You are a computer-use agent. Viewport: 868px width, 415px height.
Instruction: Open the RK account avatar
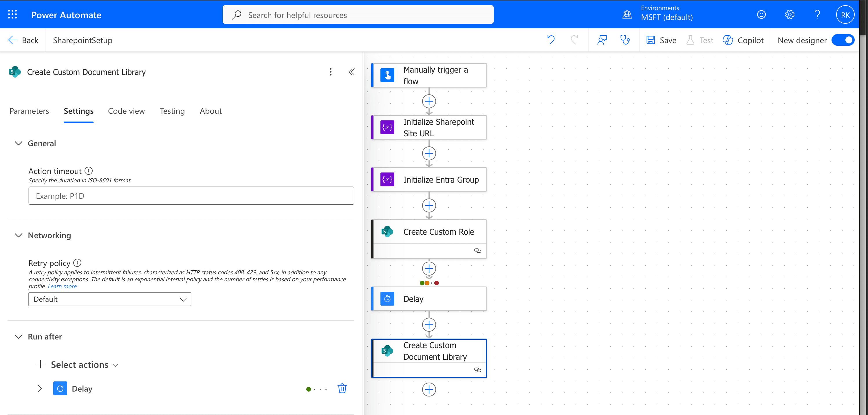click(845, 15)
